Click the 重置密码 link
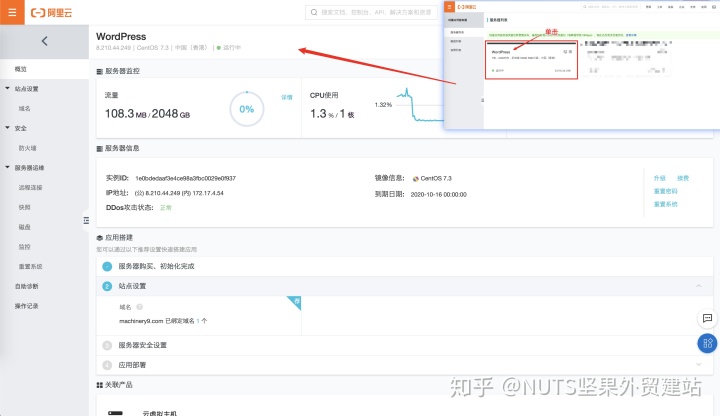Viewport: 720px width, 416px height. 666,191
